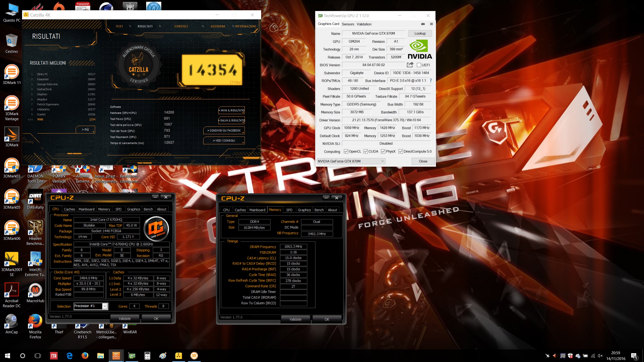Toggle the CUDA checkbox
The width and height of the screenshot is (644, 362).
pyautogui.click(x=366, y=152)
